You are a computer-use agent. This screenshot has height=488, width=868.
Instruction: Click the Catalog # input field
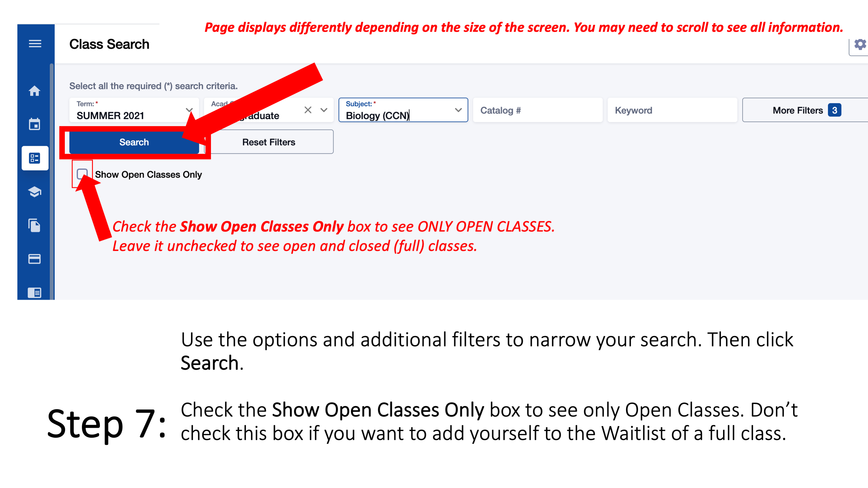coord(537,110)
